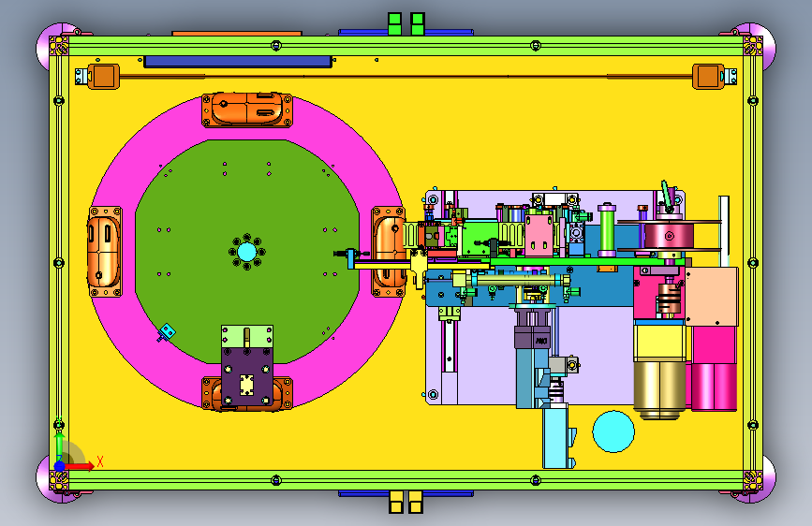Viewport: 812px width, 526px height.
Task: Select the gold cylindrical motor
Action: point(659,389)
